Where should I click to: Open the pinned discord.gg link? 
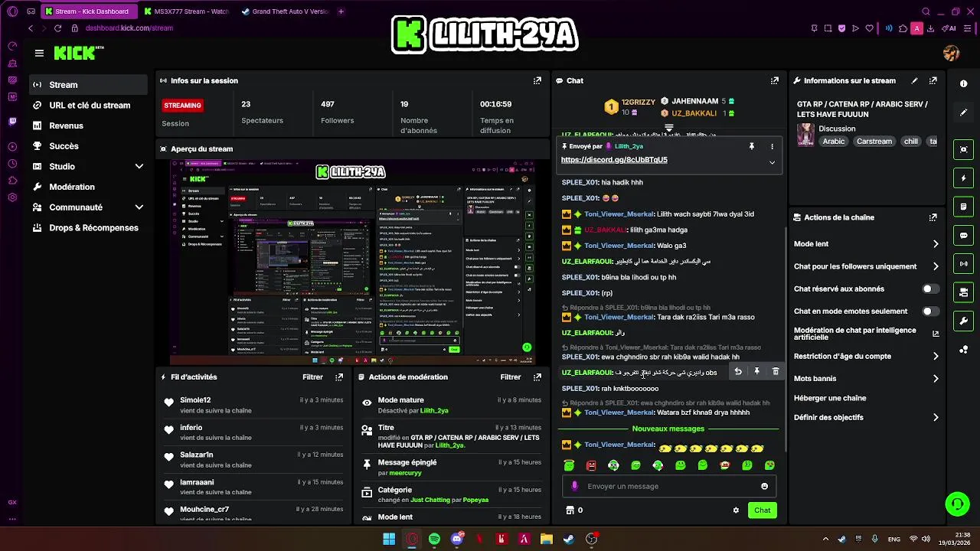point(614,160)
